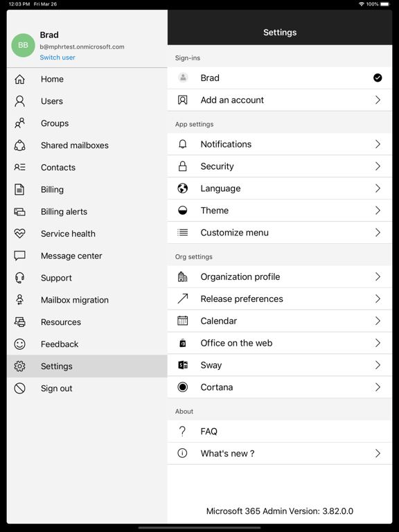
Task: Expand Security chevron arrow
Action: pyautogui.click(x=378, y=166)
